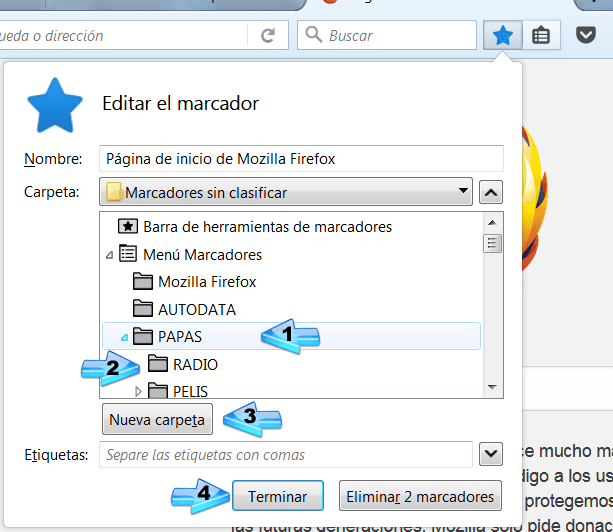Expand the PELIS folder triangle
Image resolution: width=613 pixels, height=532 pixels.
click(x=138, y=391)
